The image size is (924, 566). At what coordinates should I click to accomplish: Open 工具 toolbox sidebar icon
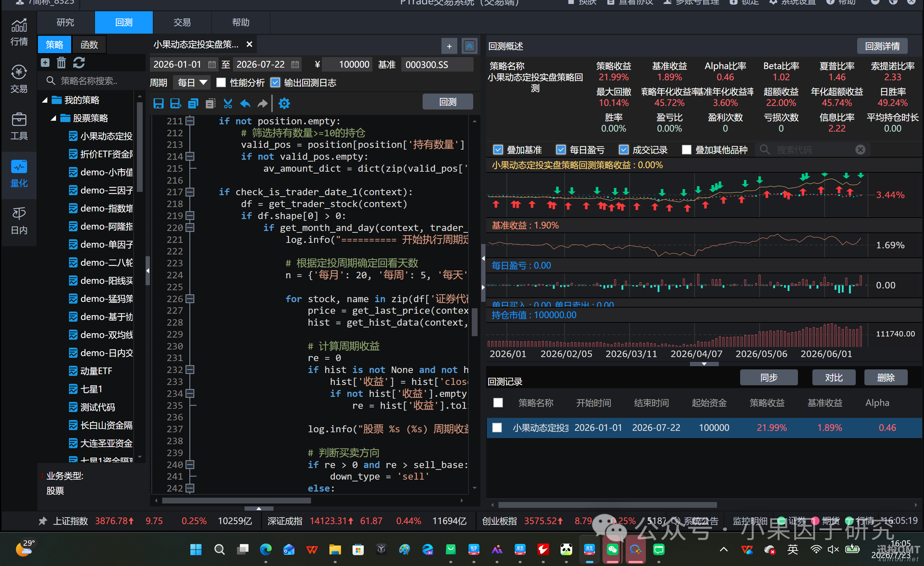19,126
